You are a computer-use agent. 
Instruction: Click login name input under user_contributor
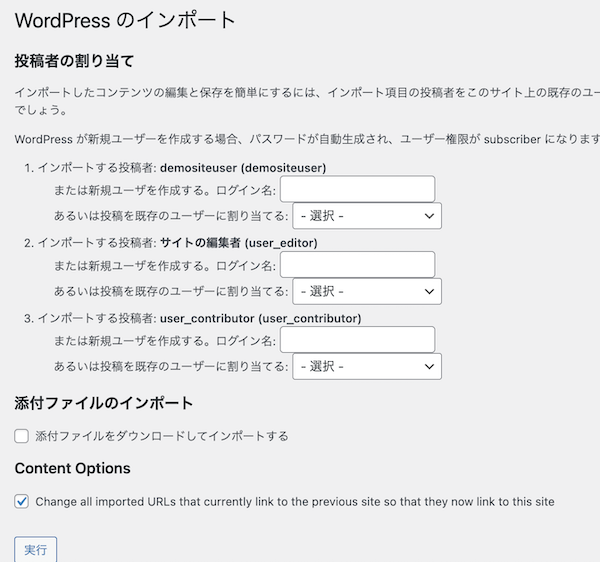(x=357, y=340)
